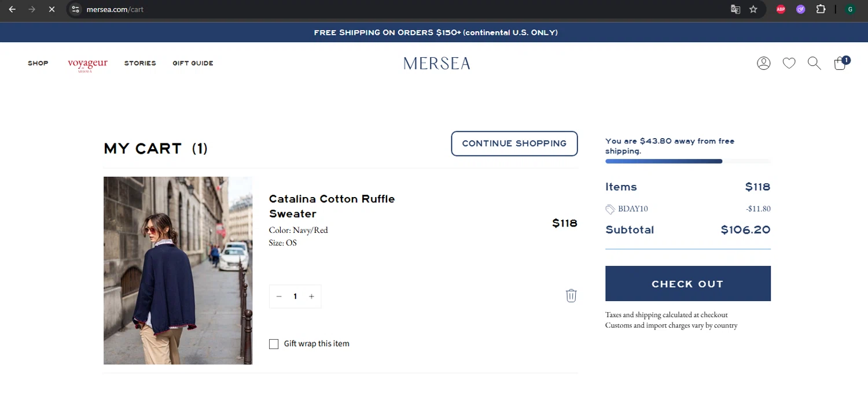Open the Shop menu

38,63
